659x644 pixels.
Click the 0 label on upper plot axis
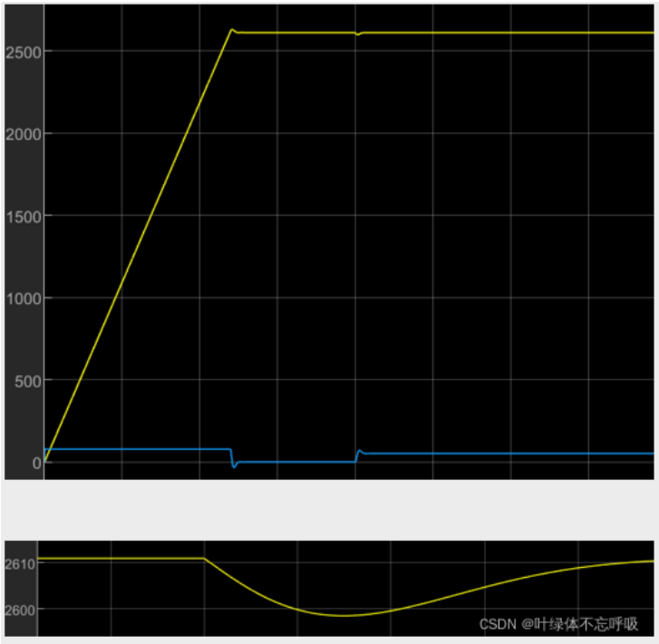pyautogui.click(x=35, y=463)
